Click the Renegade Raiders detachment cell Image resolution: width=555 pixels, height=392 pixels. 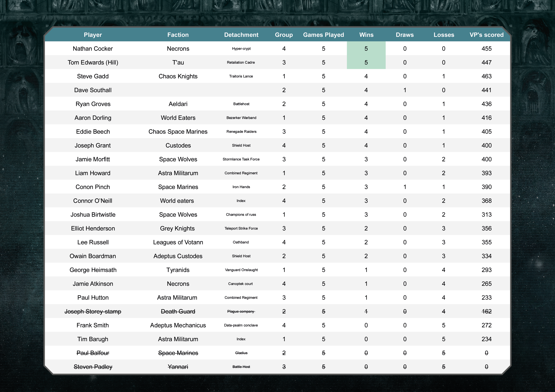(241, 132)
